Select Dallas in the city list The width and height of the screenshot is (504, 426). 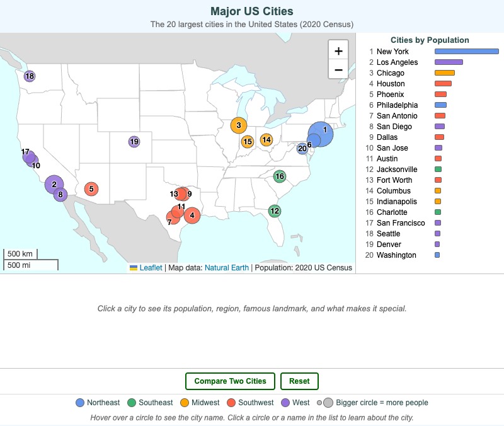[x=432, y=137]
